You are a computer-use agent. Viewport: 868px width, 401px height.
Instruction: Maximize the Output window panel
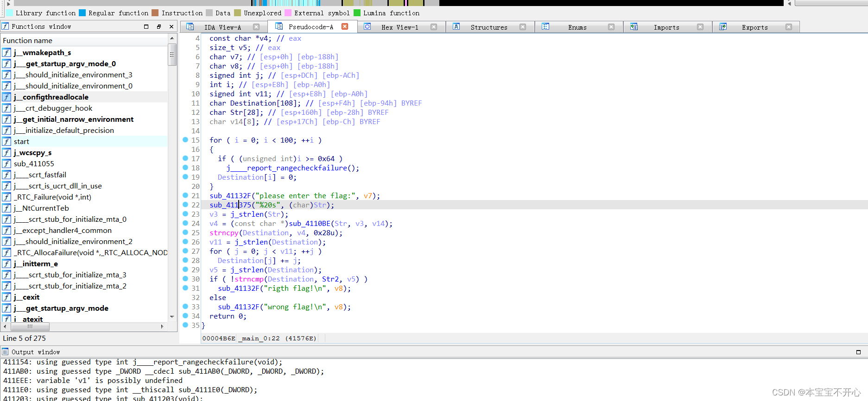[858, 352]
